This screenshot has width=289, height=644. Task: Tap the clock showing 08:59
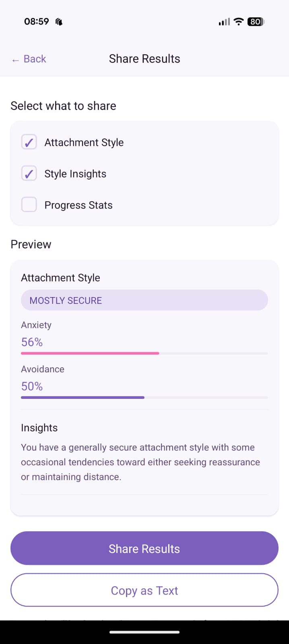pyautogui.click(x=36, y=21)
